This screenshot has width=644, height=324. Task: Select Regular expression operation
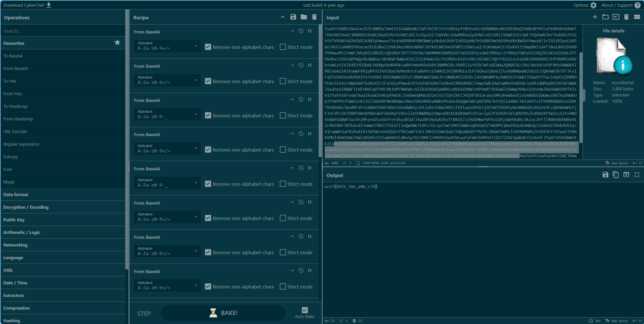(x=63, y=144)
